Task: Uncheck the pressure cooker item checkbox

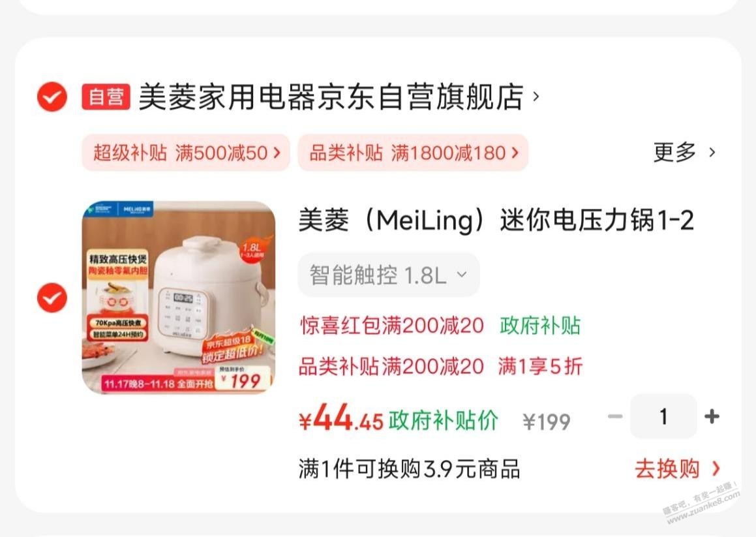Action: [52, 298]
